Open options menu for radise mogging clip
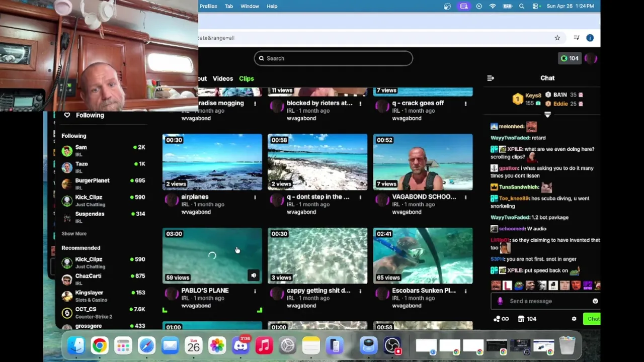The height and width of the screenshot is (362, 644). tap(255, 104)
